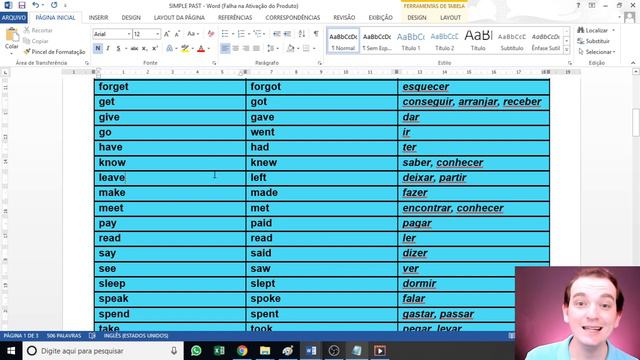This screenshot has height=360, width=640.
Task: Toggle superscript formatting
Action: pos(155,49)
